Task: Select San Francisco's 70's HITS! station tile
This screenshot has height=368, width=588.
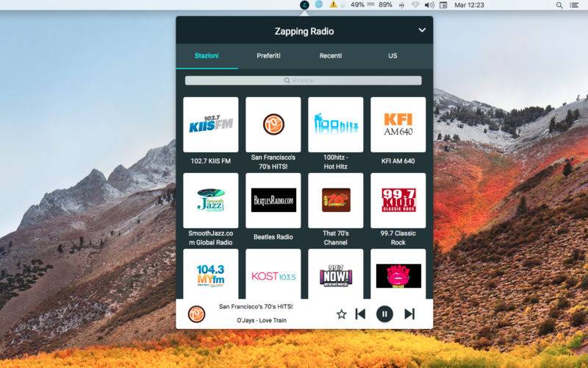Action: tap(273, 124)
